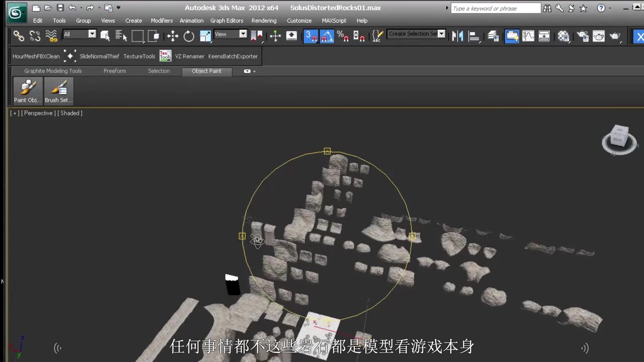This screenshot has height=362, width=644.
Task: Expand the All selection filter dropdown
Action: (x=92, y=34)
